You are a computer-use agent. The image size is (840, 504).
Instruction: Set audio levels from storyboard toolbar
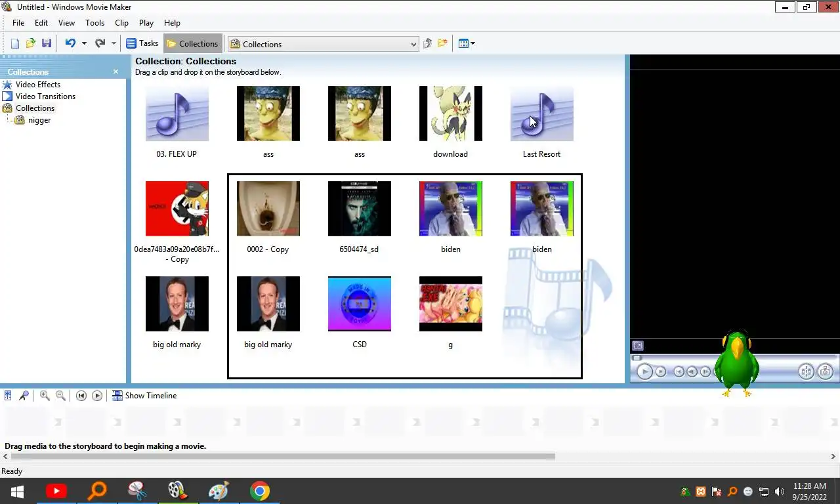(x=8, y=395)
